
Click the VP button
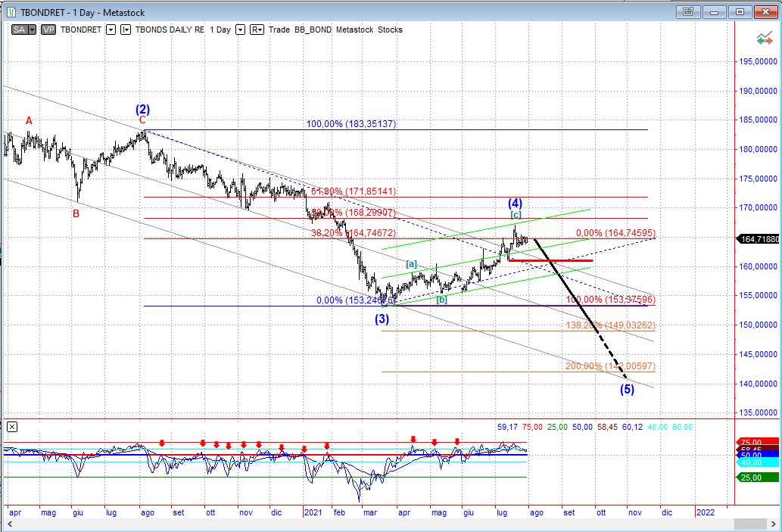click(48, 30)
